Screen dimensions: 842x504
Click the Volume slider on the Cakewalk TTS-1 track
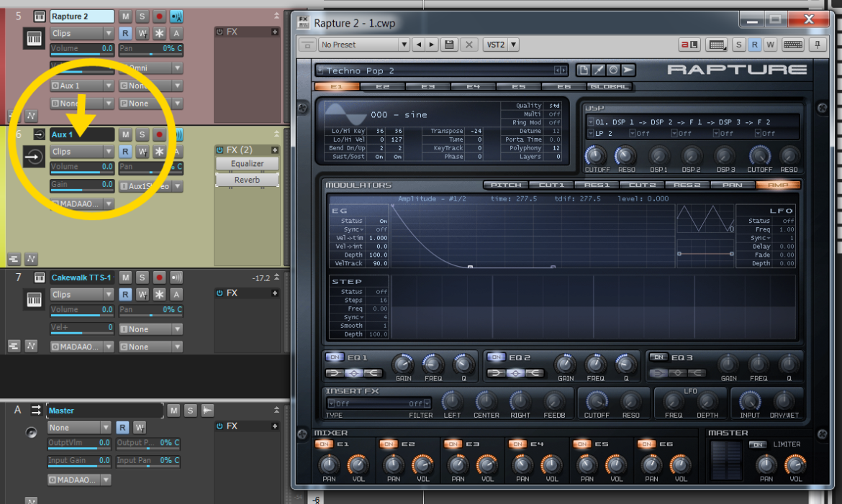81,310
